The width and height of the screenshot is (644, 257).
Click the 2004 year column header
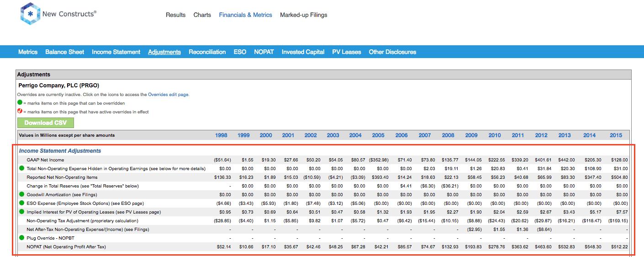[355, 135]
